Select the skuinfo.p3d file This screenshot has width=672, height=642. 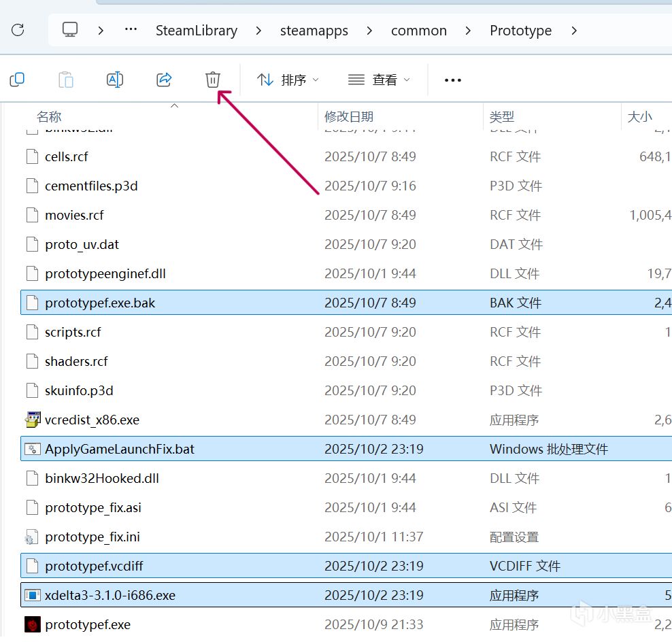pyautogui.click(x=346, y=390)
